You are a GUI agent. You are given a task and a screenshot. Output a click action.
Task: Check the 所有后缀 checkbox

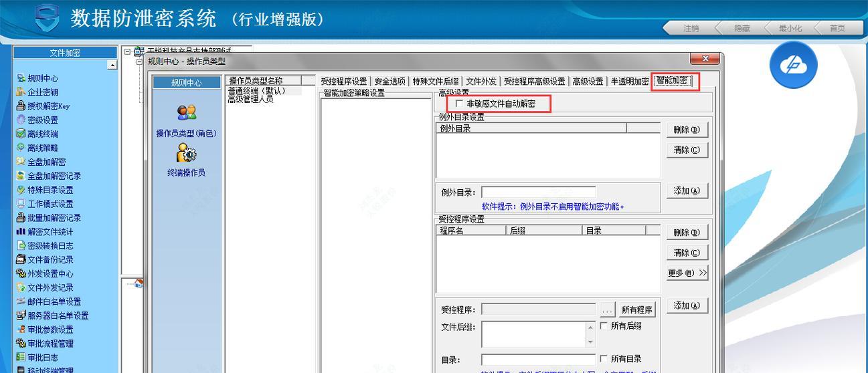tap(604, 326)
